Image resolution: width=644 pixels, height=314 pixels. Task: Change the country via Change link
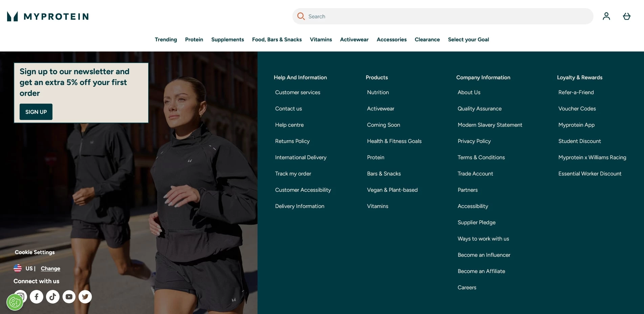click(x=50, y=269)
